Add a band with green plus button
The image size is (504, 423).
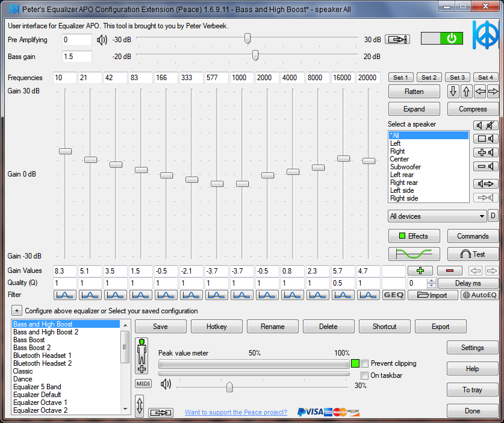coord(420,271)
